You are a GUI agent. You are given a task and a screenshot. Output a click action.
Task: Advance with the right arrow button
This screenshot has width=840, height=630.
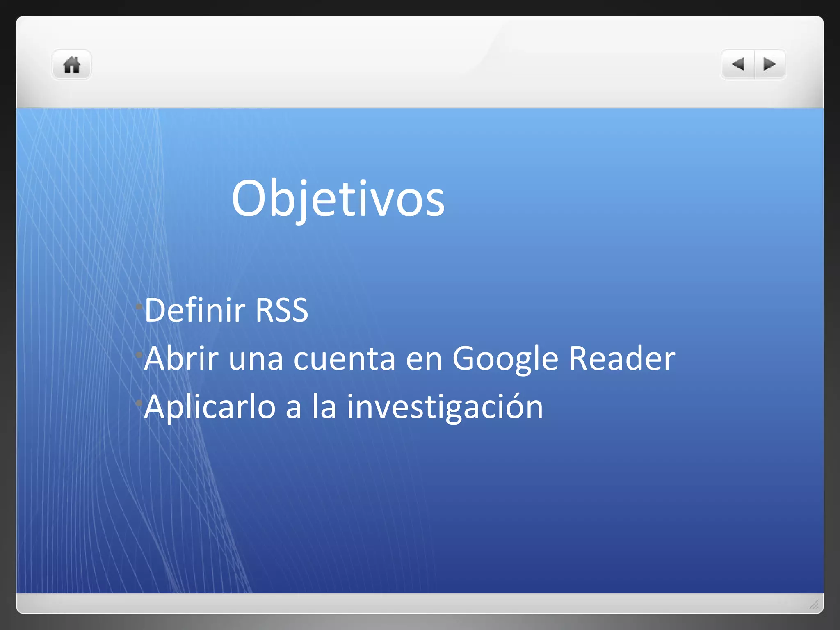(769, 64)
